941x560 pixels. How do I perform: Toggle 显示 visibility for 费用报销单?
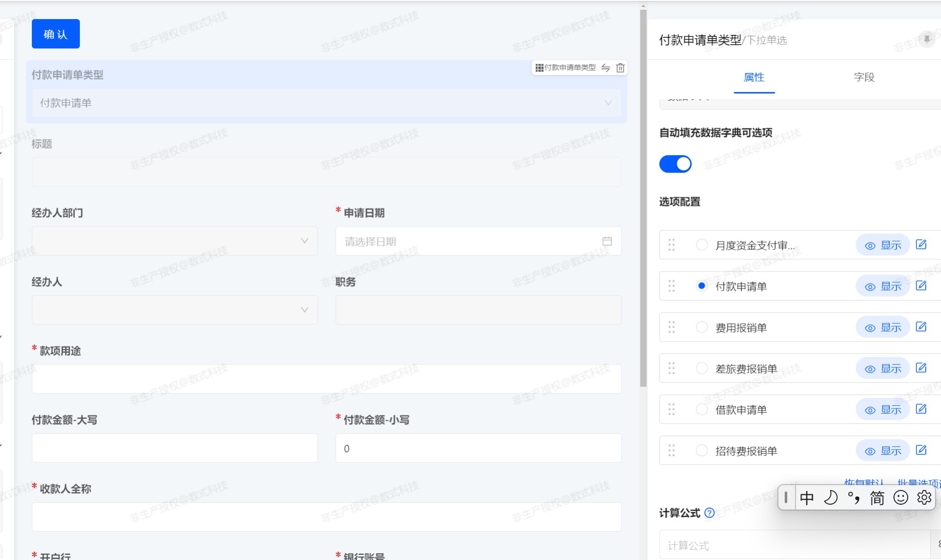(x=883, y=327)
